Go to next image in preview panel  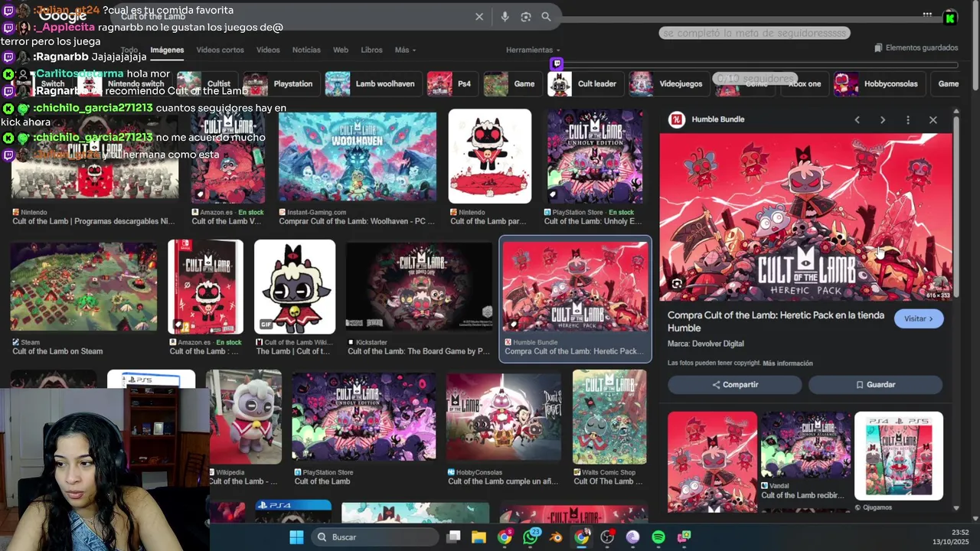(882, 120)
